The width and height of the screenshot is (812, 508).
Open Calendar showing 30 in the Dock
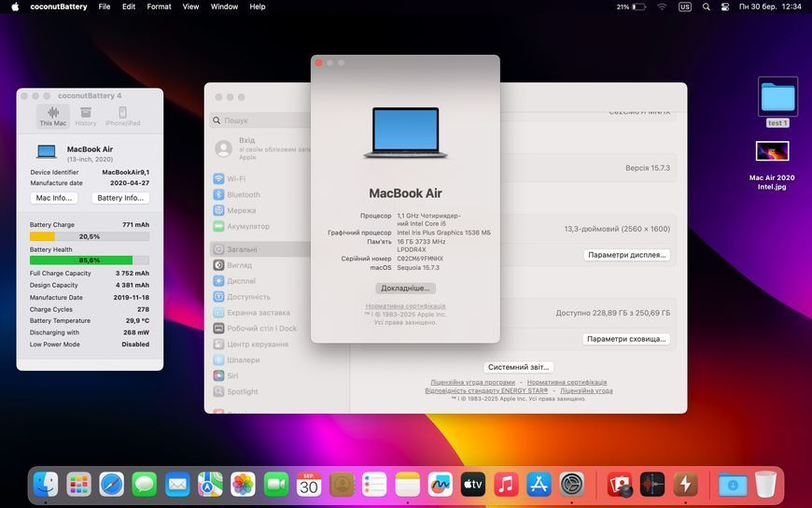309,485
